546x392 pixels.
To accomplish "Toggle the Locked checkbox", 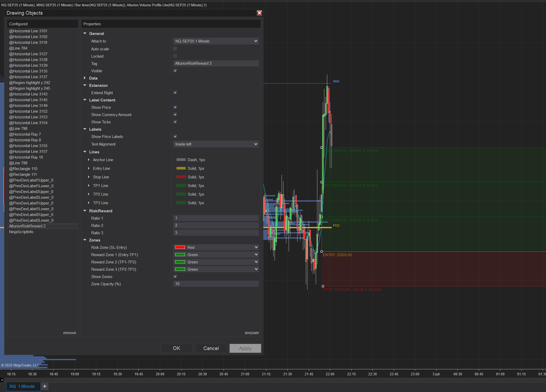I will 175,56.
